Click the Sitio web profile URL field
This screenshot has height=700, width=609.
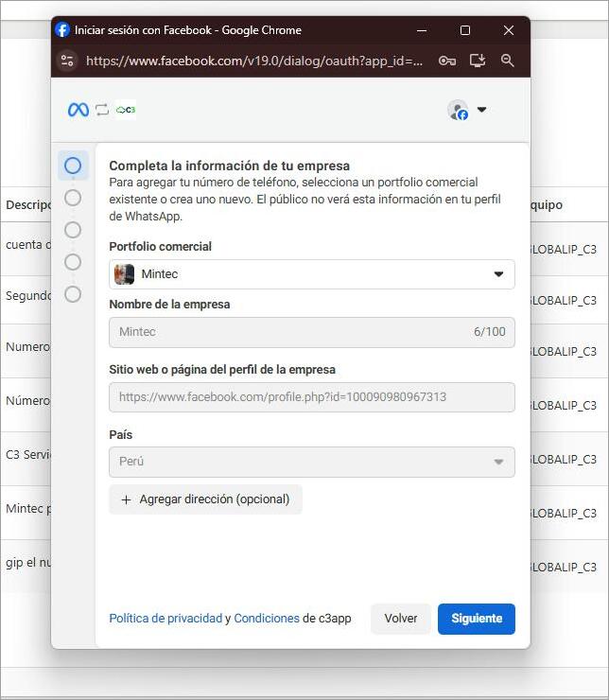tap(312, 397)
